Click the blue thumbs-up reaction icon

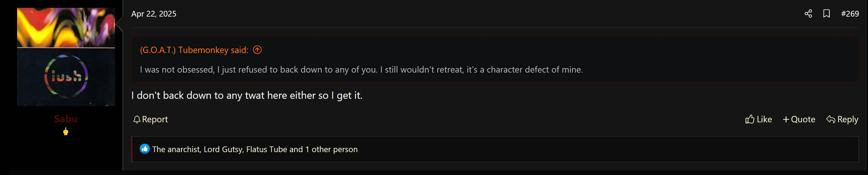click(x=144, y=149)
